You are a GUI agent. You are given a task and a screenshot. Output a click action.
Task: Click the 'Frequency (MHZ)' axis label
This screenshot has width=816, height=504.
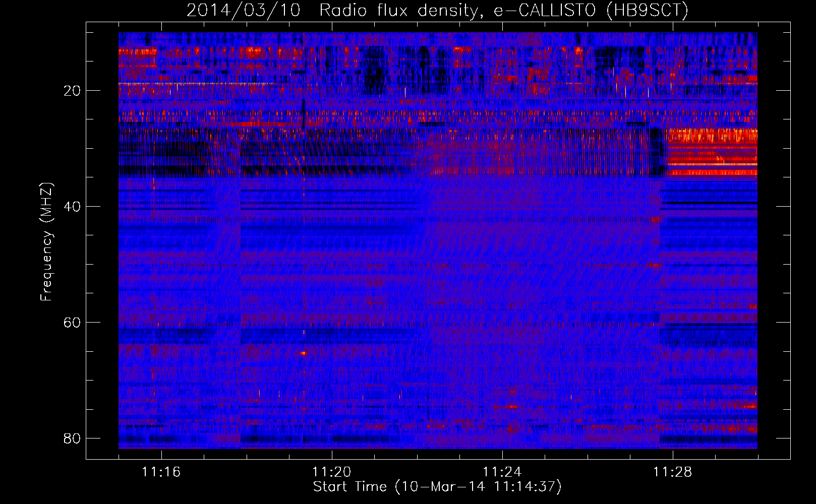point(46,242)
